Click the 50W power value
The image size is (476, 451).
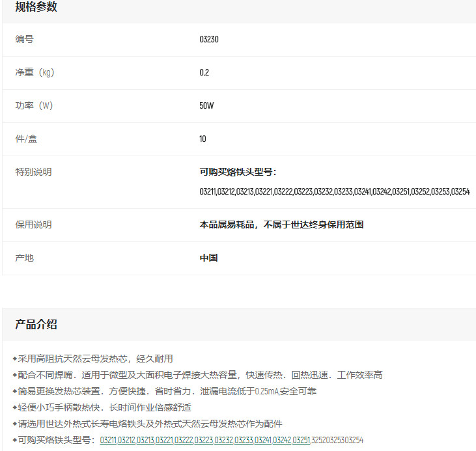[x=206, y=106]
